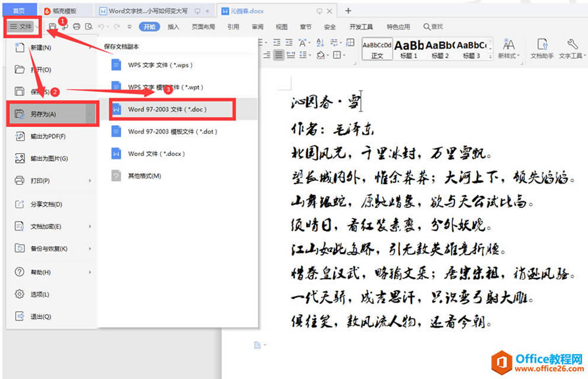Select 输出为图片(G) menu entry

point(52,159)
